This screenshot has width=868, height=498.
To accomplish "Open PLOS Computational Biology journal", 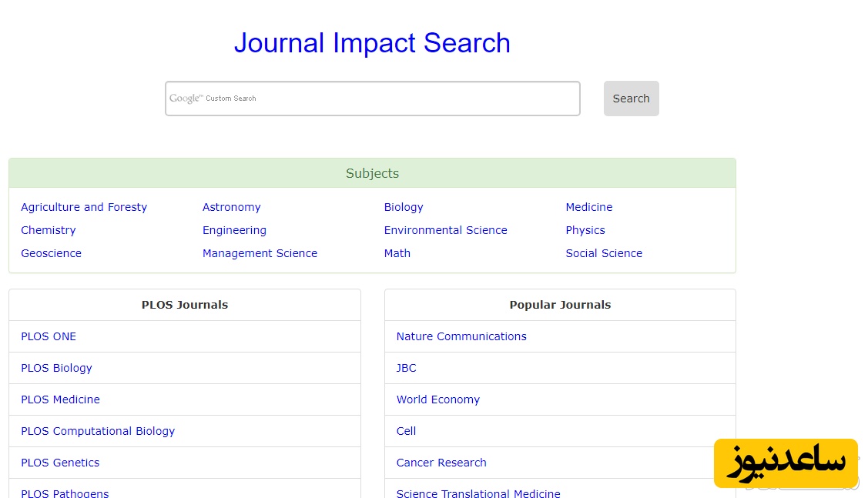I will pos(98,431).
